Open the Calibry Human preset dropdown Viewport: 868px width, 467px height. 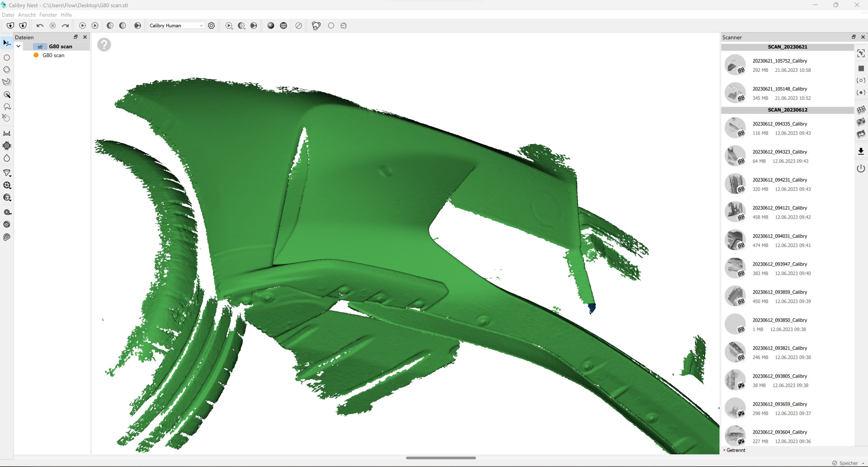click(176, 26)
